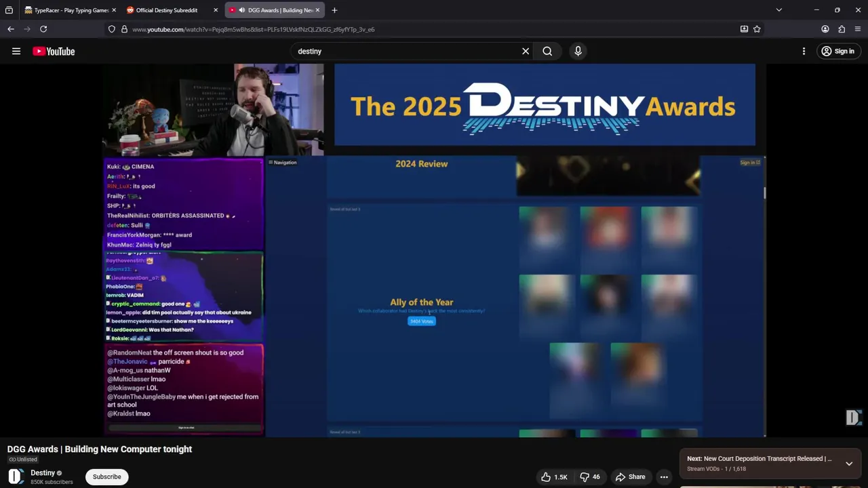868x488 pixels.
Task: Clear the search box text
Action: coord(526,51)
